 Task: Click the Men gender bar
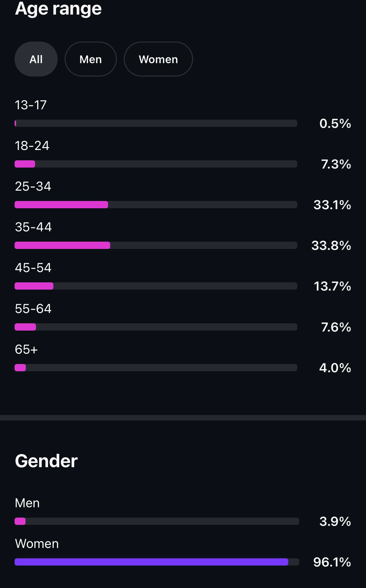tap(157, 521)
